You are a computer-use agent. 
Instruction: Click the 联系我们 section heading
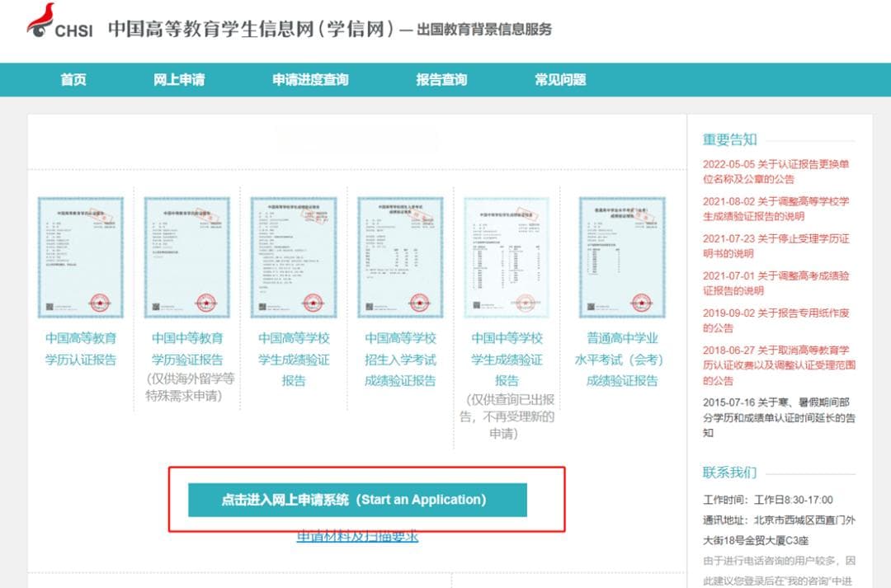pos(729,472)
